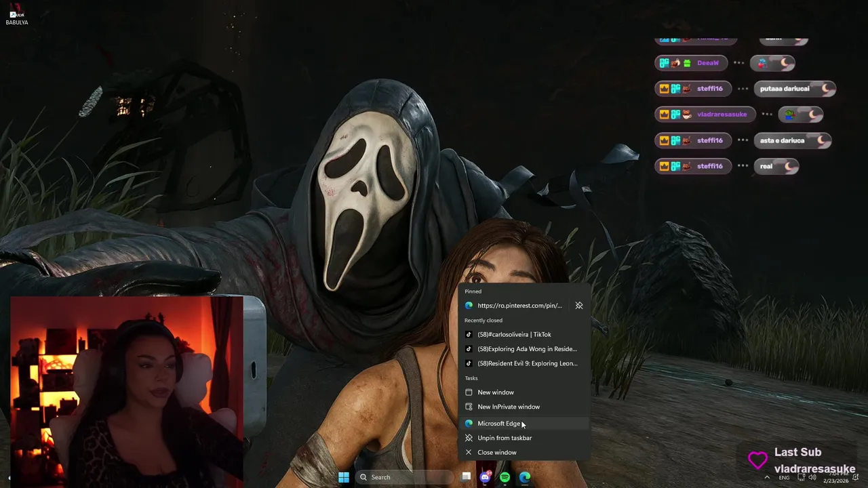The width and height of the screenshot is (868, 488).
Task: Reopen the #carlosoliveira TikTok tab
Action: pyautogui.click(x=523, y=334)
